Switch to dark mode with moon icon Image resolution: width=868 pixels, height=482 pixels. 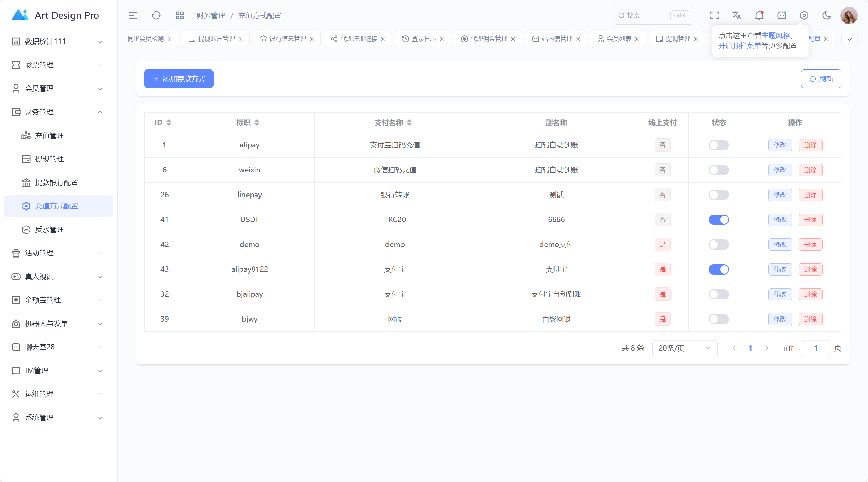[x=827, y=15]
